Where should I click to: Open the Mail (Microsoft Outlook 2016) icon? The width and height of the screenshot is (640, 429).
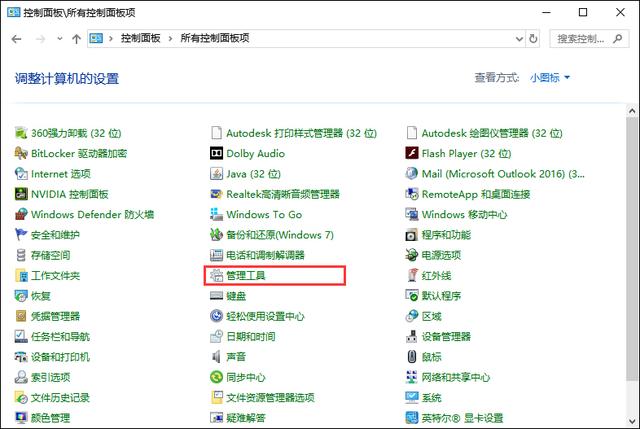412,174
